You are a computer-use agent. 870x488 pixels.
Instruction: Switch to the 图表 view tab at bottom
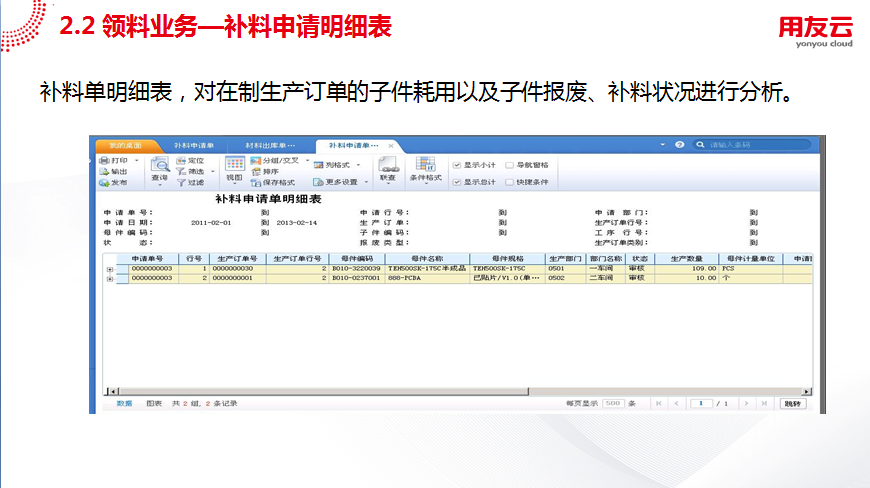point(154,404)
